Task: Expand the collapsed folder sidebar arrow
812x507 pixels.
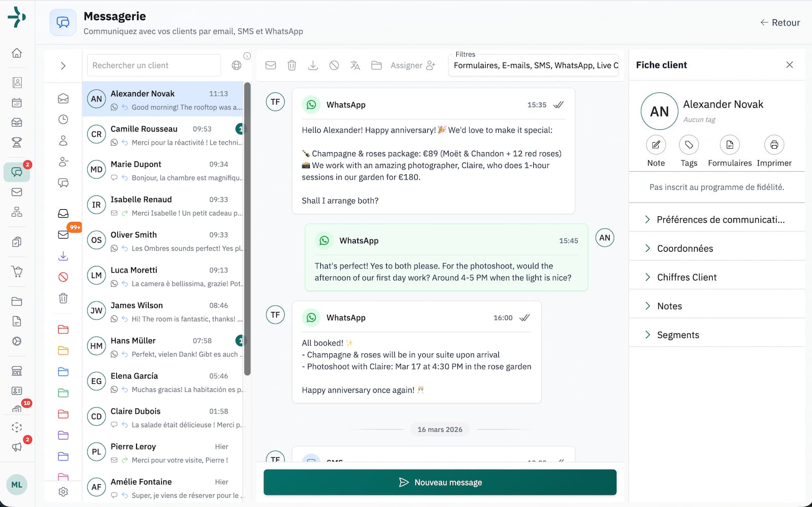Action: (63, 66)
